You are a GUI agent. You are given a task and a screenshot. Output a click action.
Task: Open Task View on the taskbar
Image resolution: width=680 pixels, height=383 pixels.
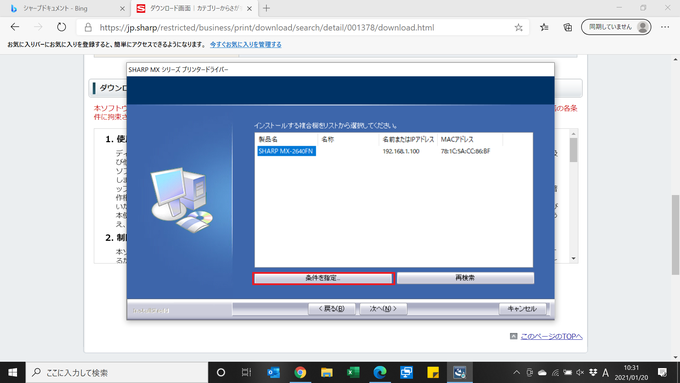coord(246,372)
